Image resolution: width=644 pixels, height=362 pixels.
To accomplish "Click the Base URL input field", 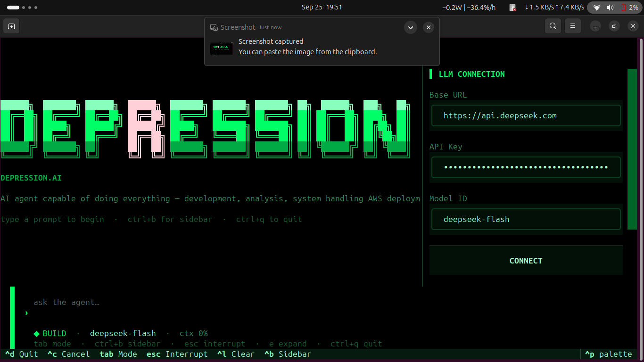I will [526, 115].
